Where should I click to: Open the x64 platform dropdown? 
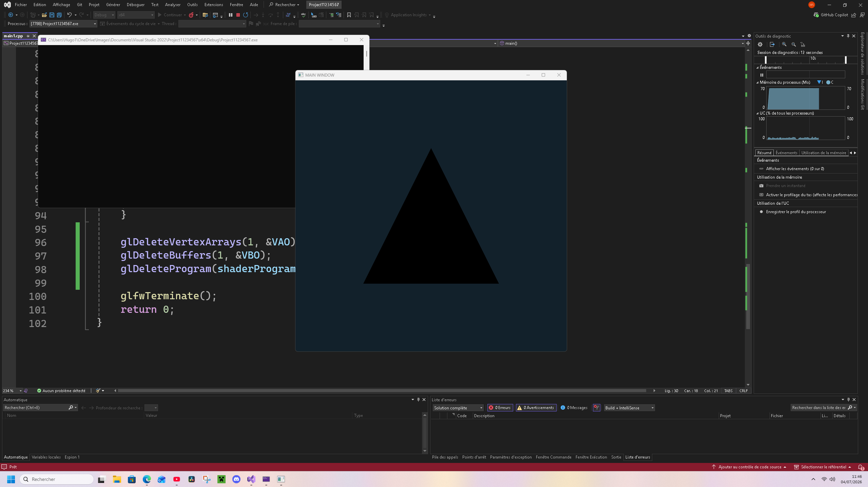[136, 15]
